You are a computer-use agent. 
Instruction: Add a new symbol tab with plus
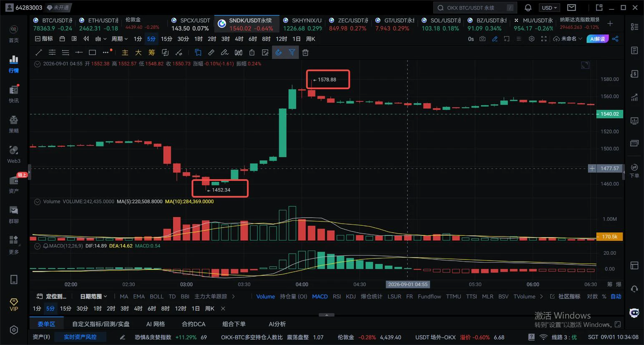coord(610,24)
